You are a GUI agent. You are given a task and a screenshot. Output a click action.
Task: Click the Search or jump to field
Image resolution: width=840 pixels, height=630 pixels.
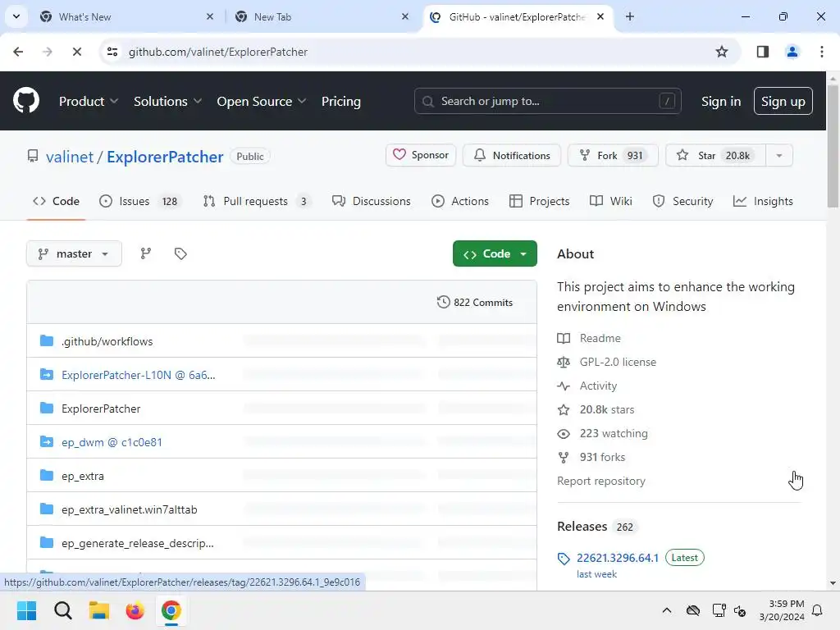pos(547,101)
